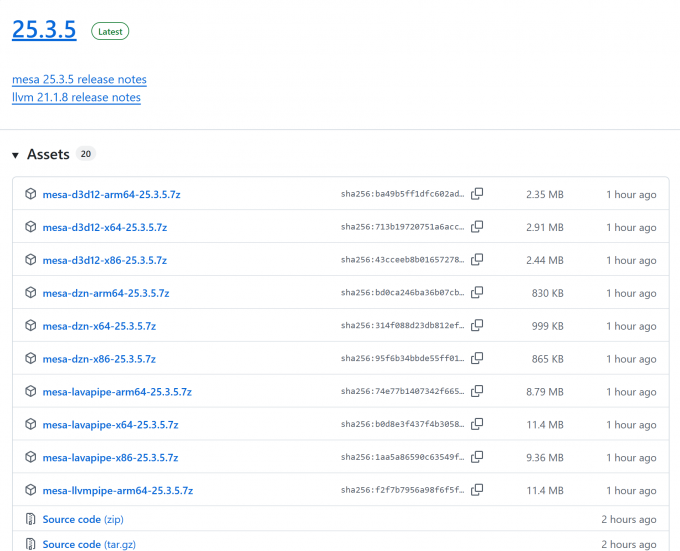Viewport: 680px width, 551px height.
Task: Click the 2.91 MB file size
Action: point(545,228)
